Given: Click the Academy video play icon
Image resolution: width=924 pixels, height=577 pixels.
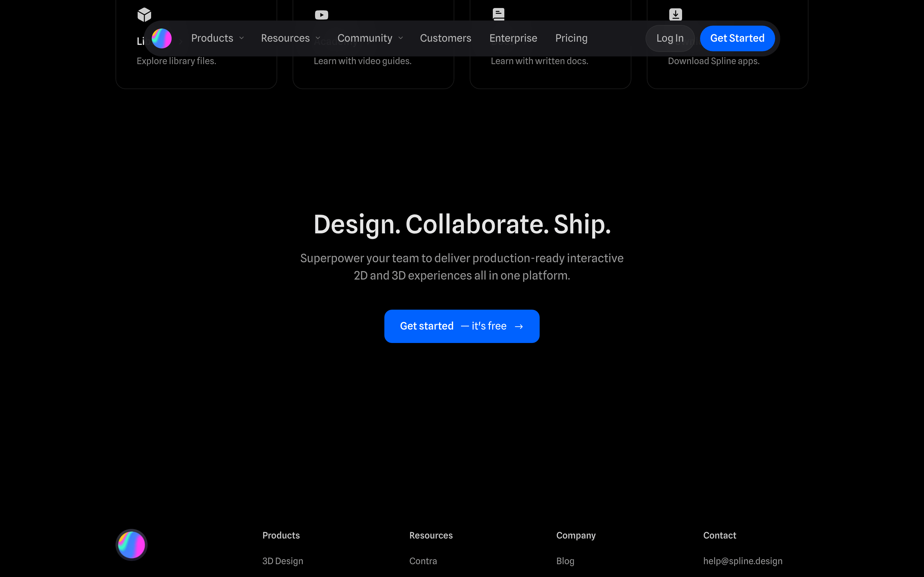Looking at the screenshot, I should tap(321, 15).
